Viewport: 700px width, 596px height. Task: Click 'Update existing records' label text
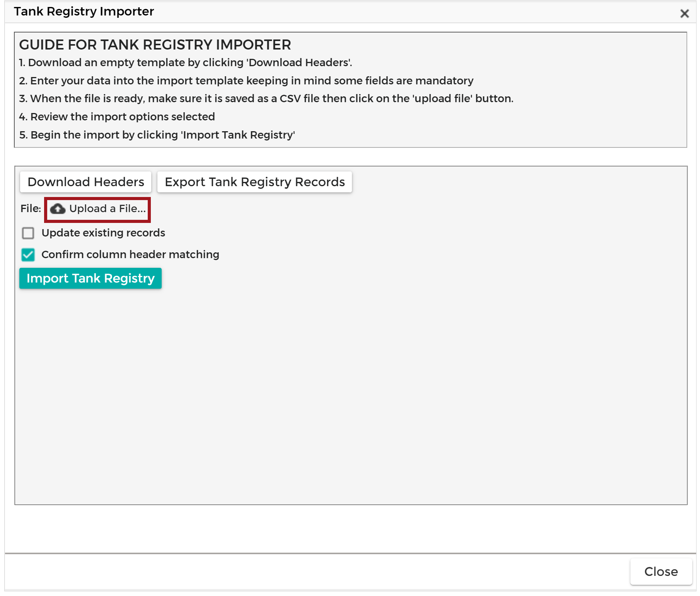(103, 233)
